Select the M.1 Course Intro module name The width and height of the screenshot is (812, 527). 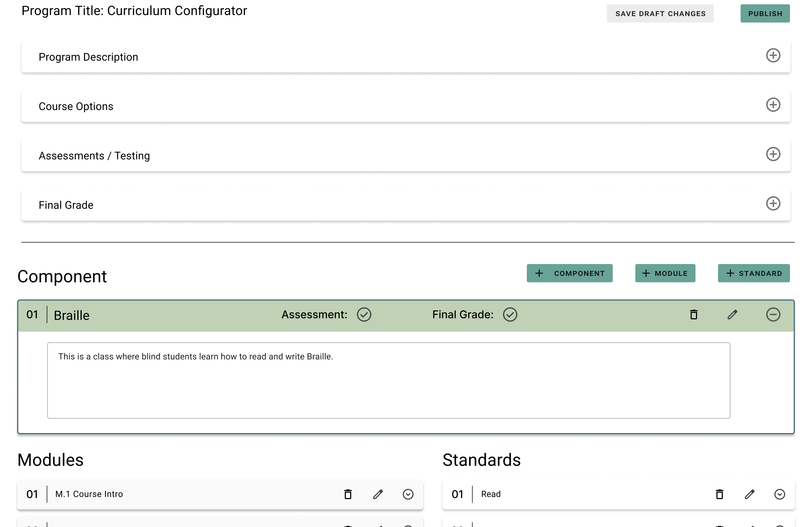point(89,494)
